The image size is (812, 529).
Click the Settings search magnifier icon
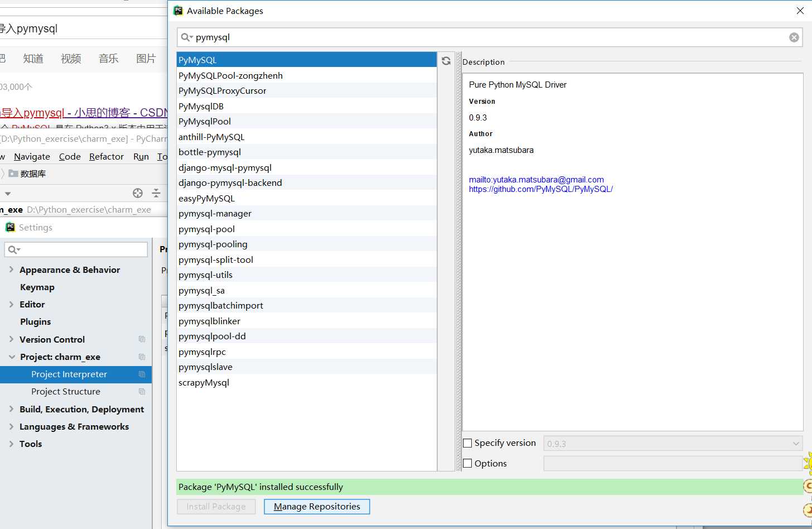14,250
